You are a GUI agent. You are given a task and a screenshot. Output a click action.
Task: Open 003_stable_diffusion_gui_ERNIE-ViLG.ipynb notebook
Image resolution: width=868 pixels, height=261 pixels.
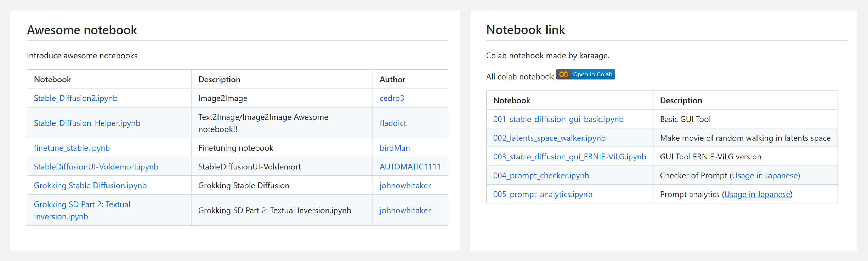569,157
